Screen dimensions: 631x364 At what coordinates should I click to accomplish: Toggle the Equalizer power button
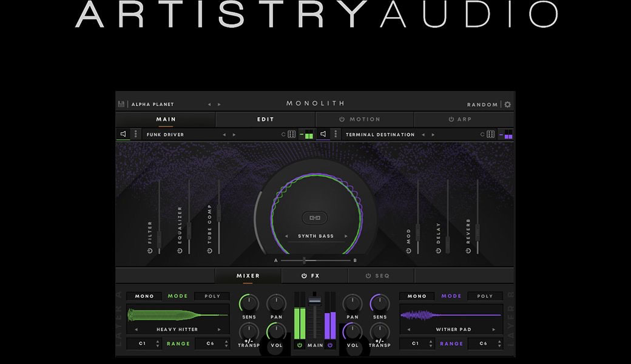(x=180, y=251)
